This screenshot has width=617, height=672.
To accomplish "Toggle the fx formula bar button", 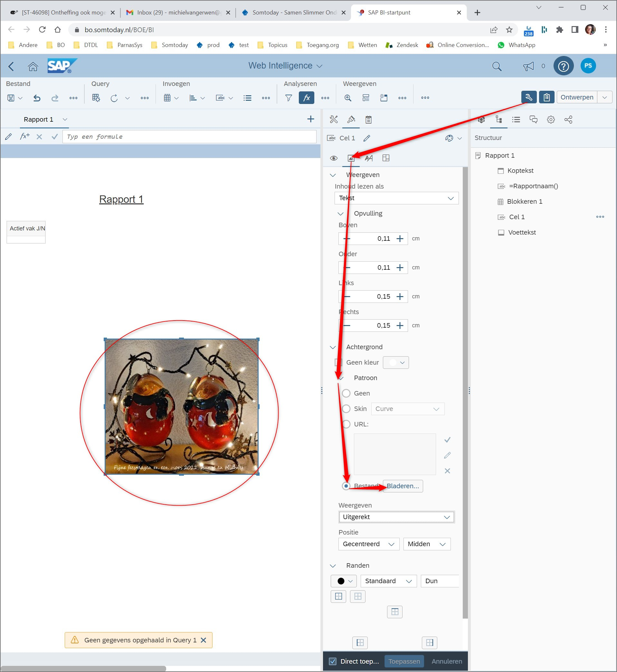I will (307, 98).
